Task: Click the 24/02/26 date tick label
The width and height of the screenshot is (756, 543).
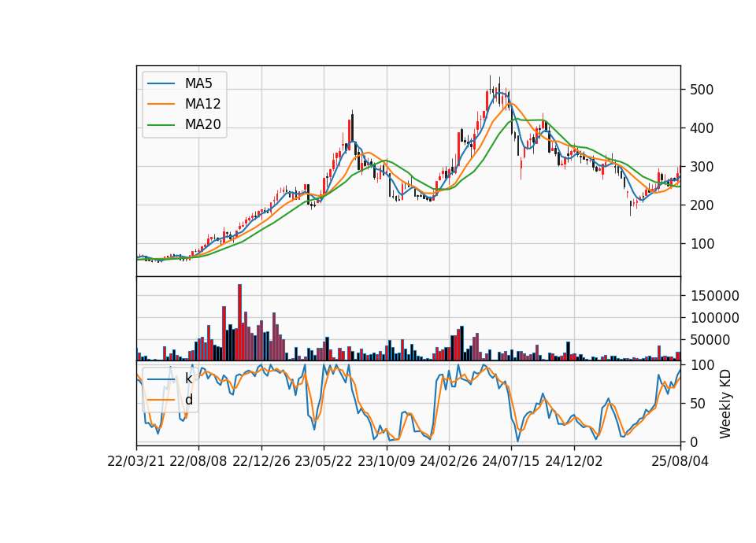Action: 449,462
